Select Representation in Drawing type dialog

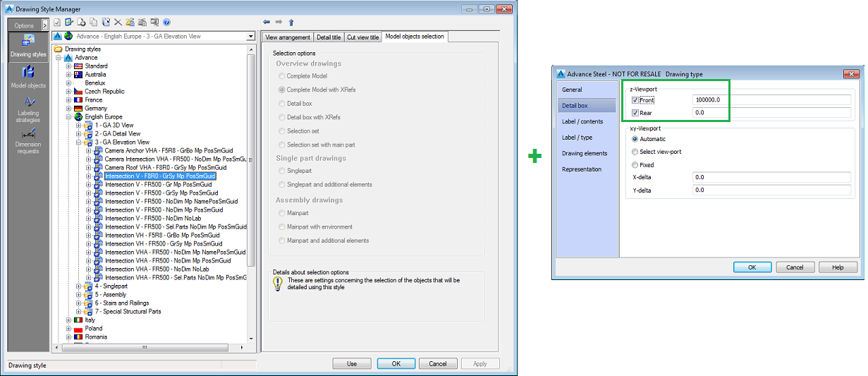pos(582,169)
